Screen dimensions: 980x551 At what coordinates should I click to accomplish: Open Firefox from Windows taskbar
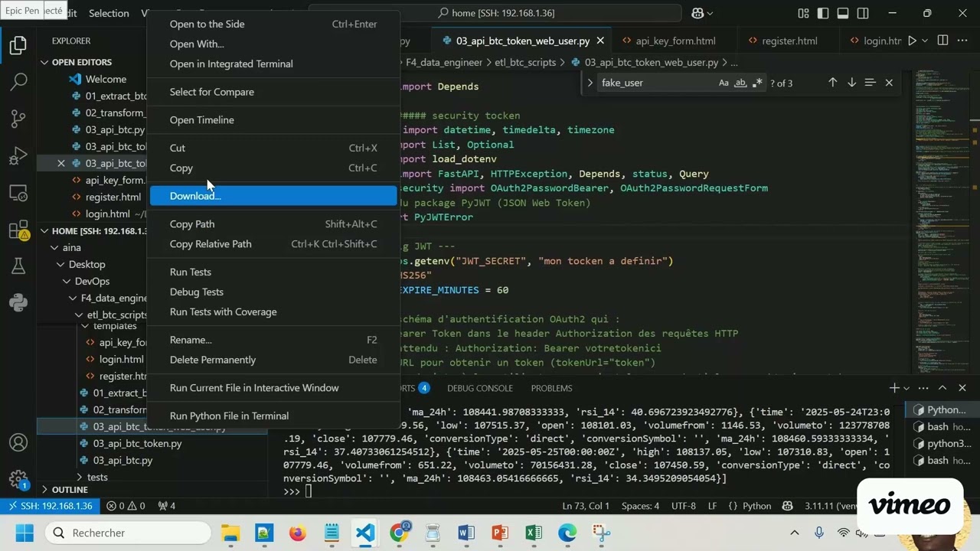(297, 533)
